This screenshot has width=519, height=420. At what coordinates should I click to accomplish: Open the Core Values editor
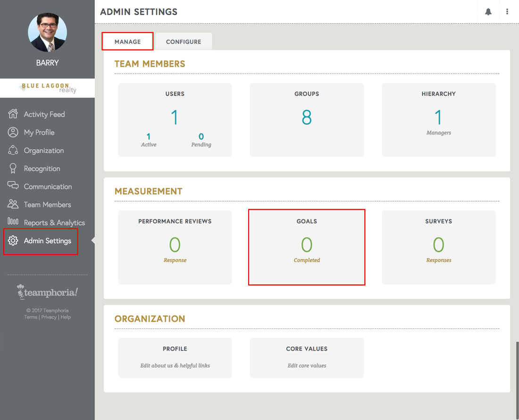point(307,358)
